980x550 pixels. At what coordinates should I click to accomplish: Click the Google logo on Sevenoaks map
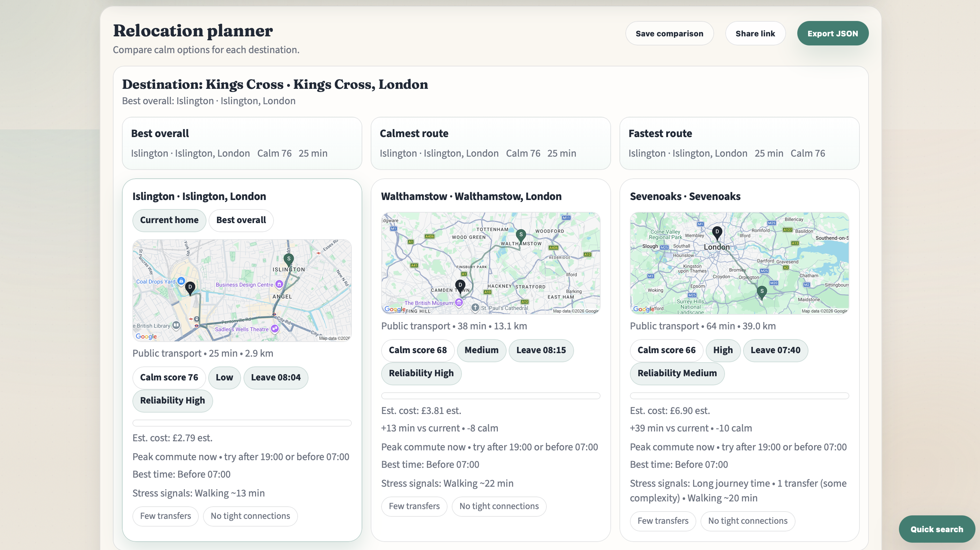(643, 309)
